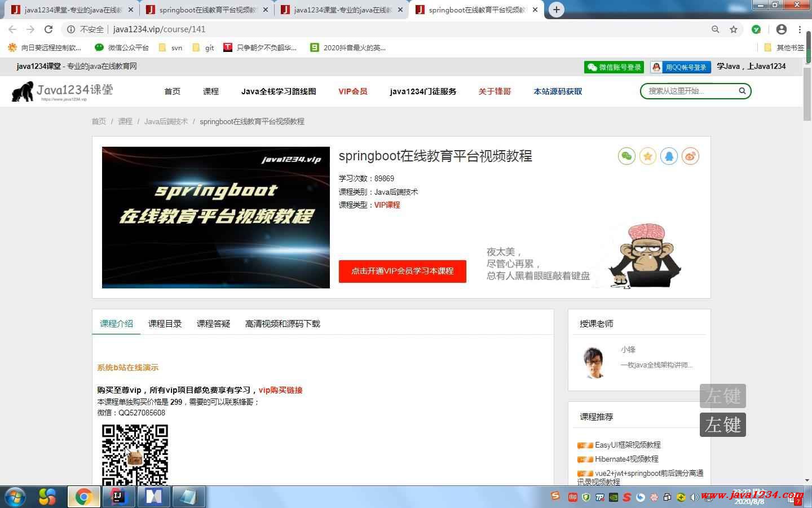Click the Java1234课堂 gorilla logo
The image size is (812, 508).
tap(62, 91)
